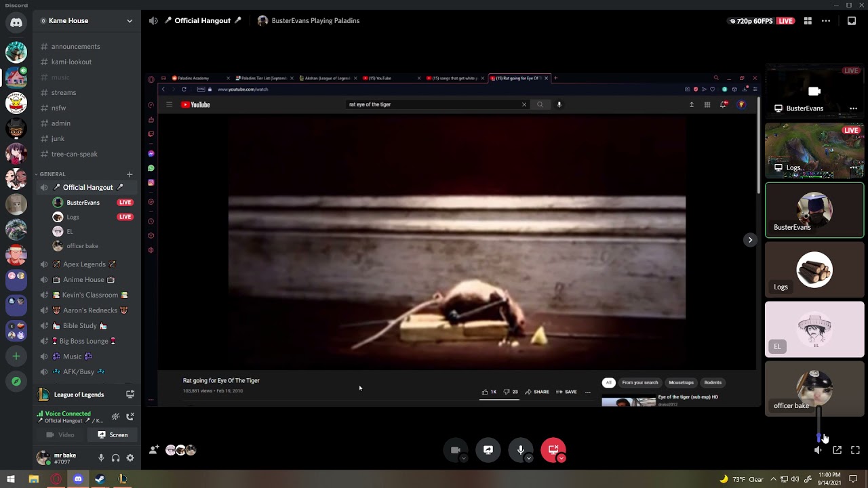
Task: Join the Anime House voice channel
Action: (87, 279)
